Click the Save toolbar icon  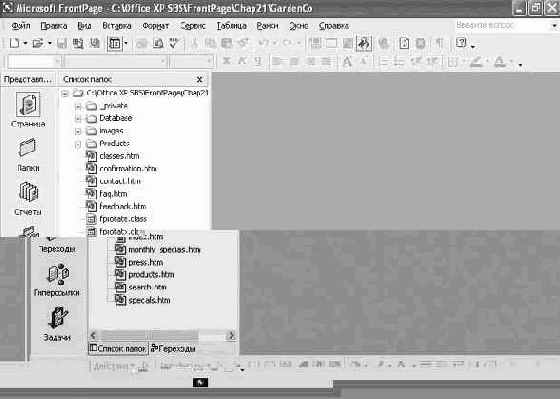(x=62, y=44)
